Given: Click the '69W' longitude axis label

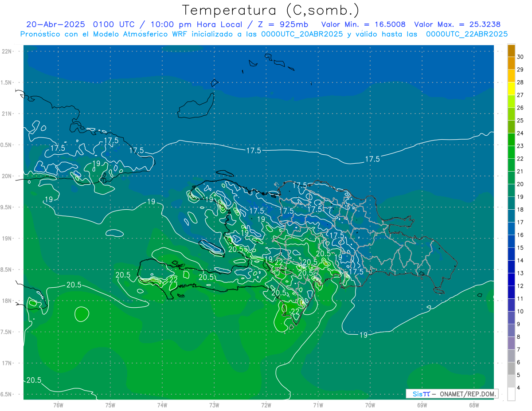Looking at the screenshot, I should pos(422,405).
